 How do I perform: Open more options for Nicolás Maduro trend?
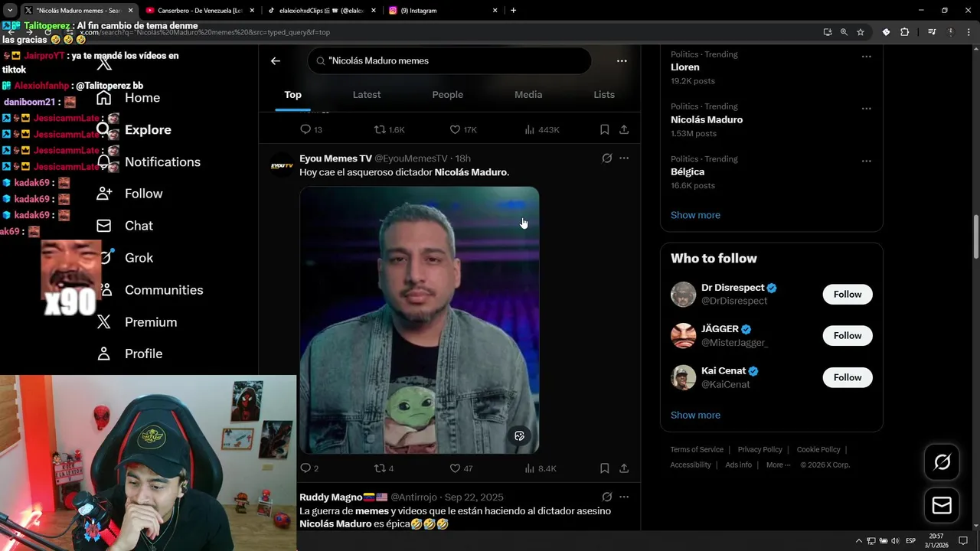pos(867,108)
